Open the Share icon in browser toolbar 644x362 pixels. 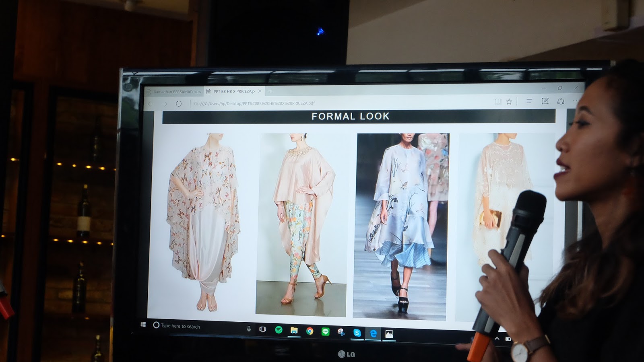561,101
